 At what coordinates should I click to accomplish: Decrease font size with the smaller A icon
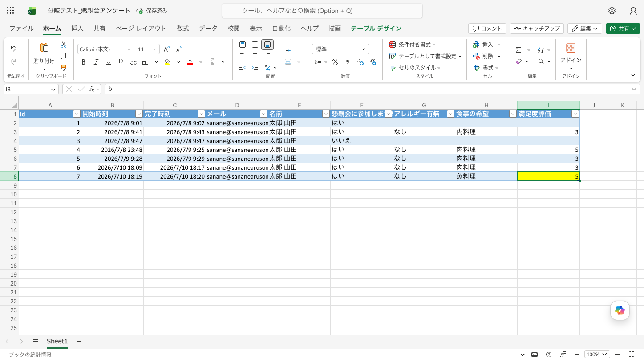179,49
